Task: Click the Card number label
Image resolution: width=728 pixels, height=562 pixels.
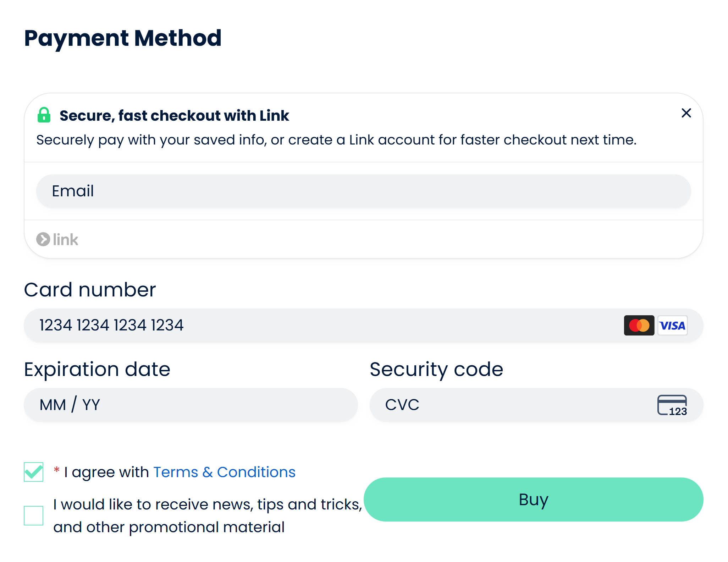Action: coord(90,290)
